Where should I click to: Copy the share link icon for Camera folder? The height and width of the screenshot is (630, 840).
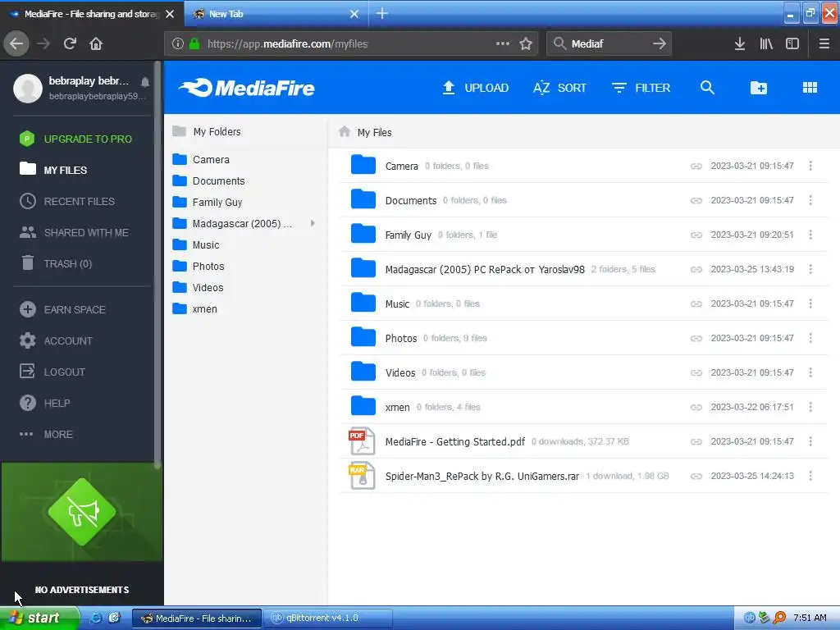click(x=696, y=166)
